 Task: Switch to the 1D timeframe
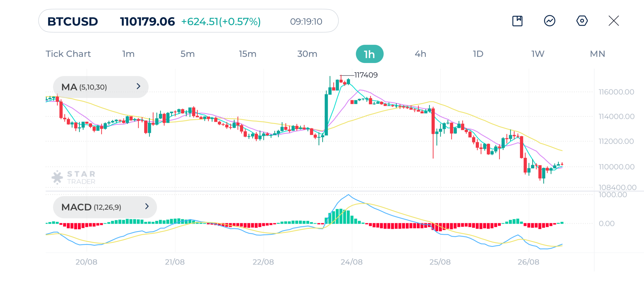tap(478, 54)
